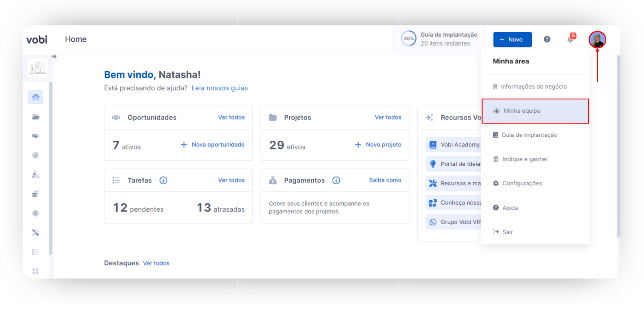Open the Recursos e ma… resource with tools icon
644x314 pixels.
pos(454,183)
